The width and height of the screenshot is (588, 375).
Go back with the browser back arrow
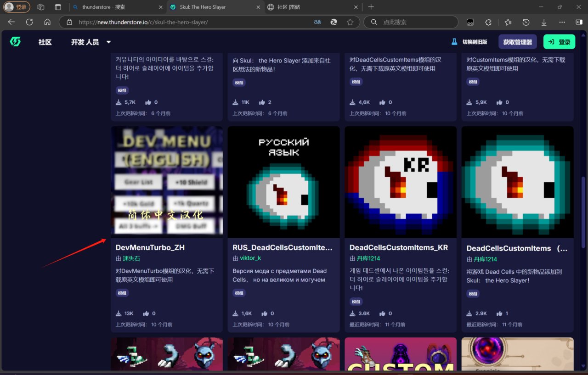tap(11, 22)
